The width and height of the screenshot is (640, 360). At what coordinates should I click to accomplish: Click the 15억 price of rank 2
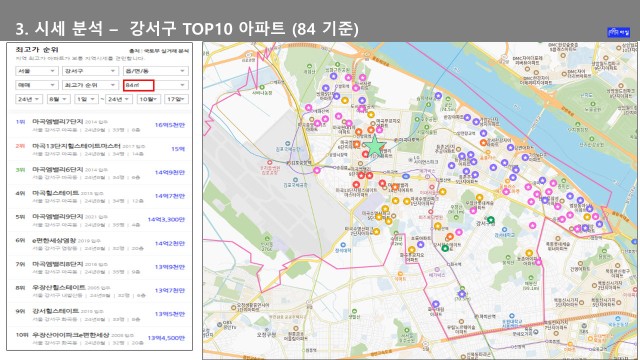[178, 149]
